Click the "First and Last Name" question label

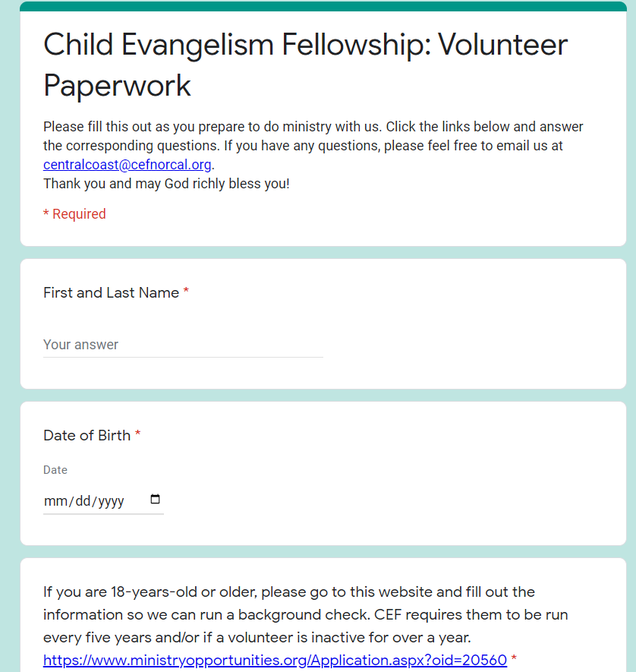coord(111,292)
